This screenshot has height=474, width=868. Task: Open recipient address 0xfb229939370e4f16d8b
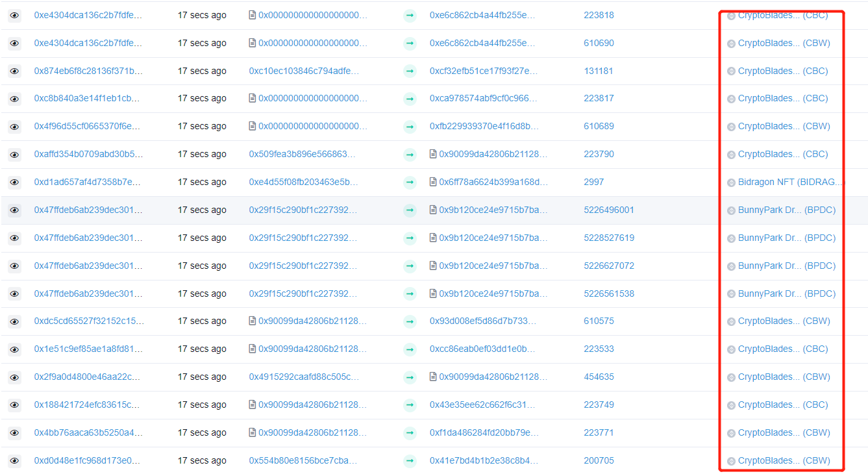click(484, 127)
